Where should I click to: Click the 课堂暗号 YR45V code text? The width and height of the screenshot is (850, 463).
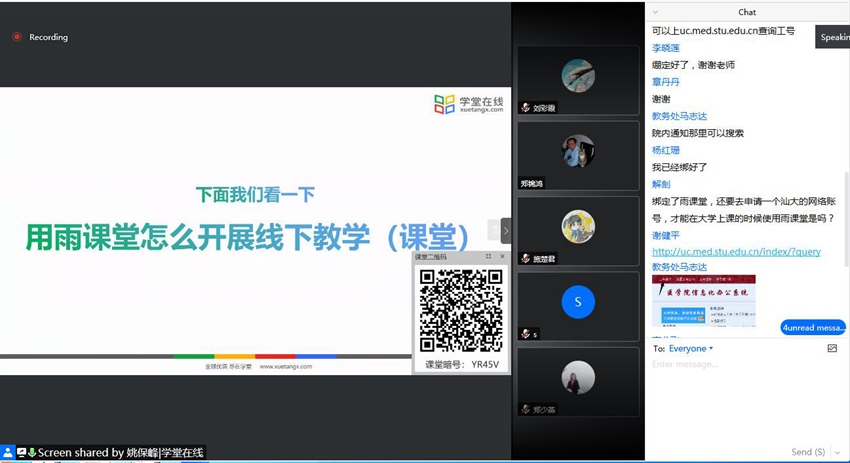(x=461, y=364)
